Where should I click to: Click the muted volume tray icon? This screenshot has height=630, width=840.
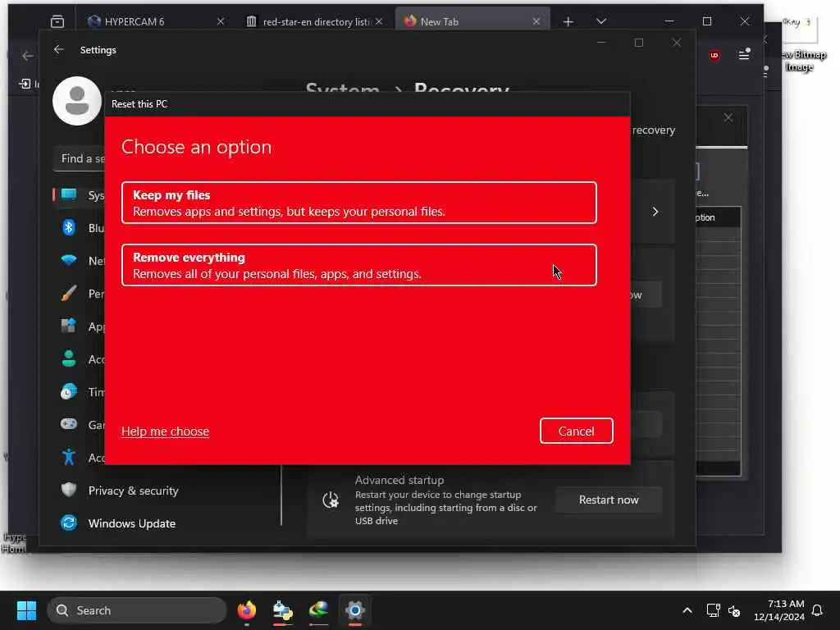[734, 610]
